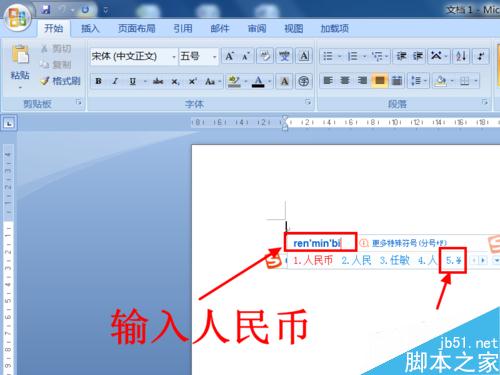
Task: Open the 引用 tab
Action: coord(183,29)
